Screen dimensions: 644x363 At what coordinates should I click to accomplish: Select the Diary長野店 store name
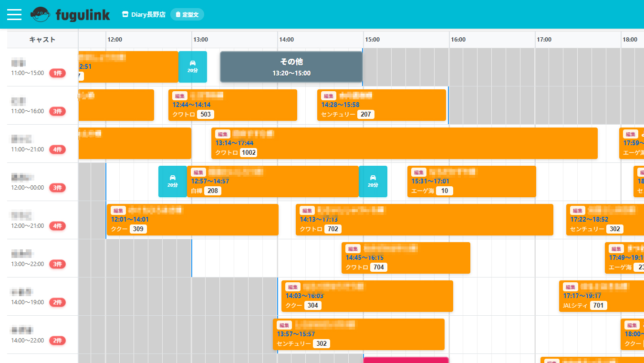(148, 15)
